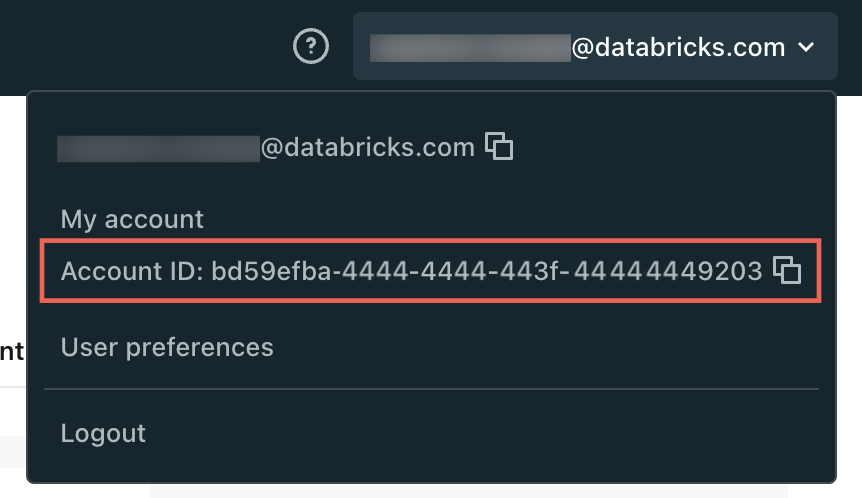Click the @databricks.com account dropdown in header
Screen dimensions: 862x498
595,46
